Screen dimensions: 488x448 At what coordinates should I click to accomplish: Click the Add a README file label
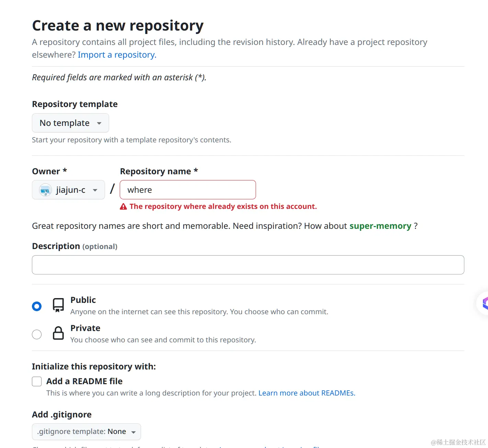[x=84, y=381]
